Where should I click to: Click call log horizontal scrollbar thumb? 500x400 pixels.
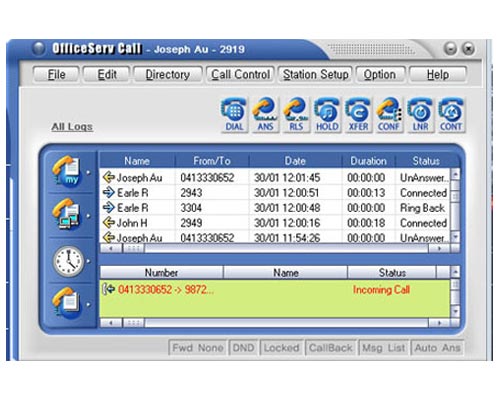pyautogui.click(x=133, y=248)
